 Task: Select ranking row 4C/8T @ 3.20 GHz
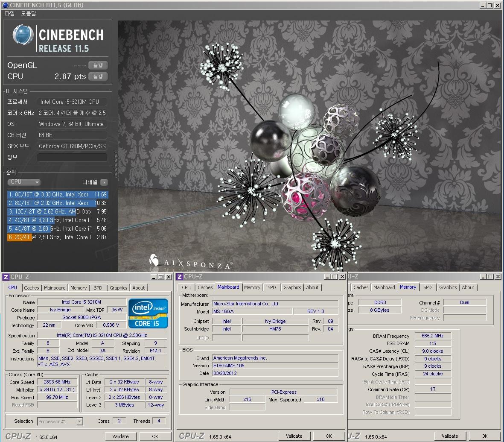pos(58,220)
